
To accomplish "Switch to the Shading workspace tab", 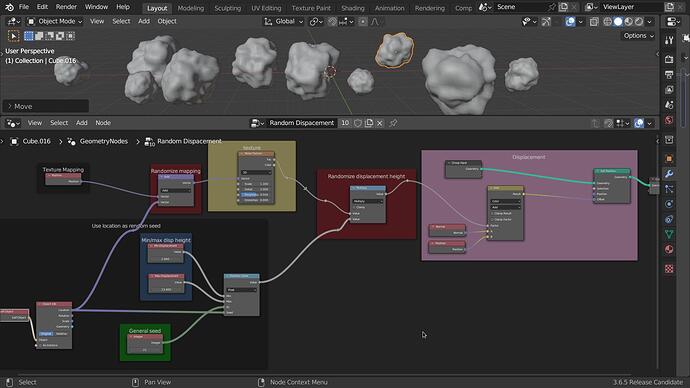I will (x=353, y=8).
